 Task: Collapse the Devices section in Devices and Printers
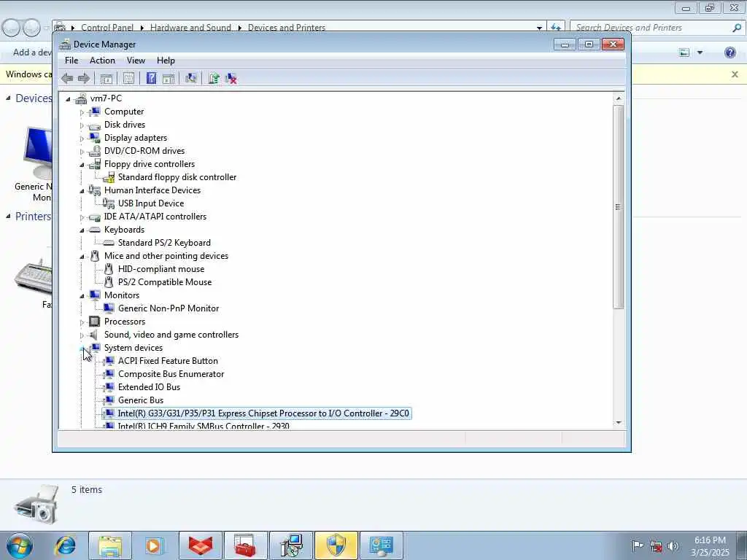(x=8, y=98)
